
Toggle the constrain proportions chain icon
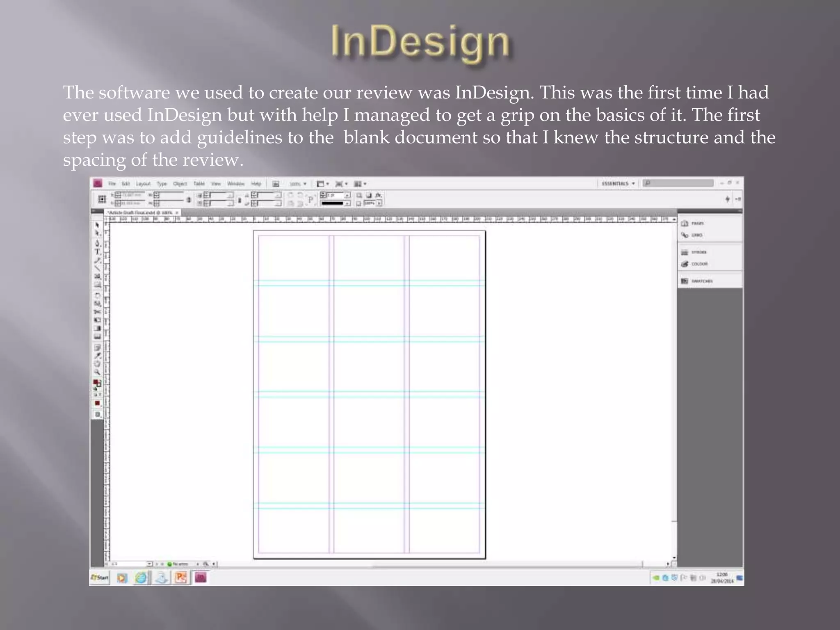pyautogui.click(x=189, y=200)
